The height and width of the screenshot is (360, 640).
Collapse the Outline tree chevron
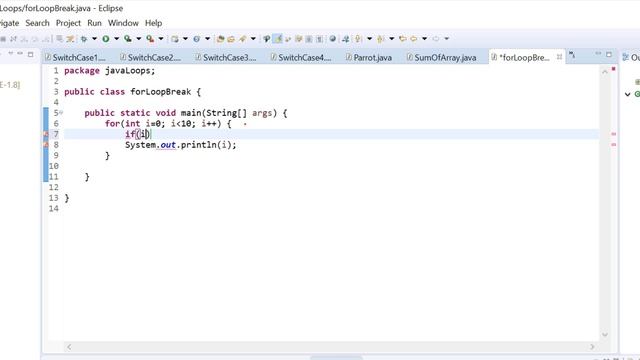point(627,94)
